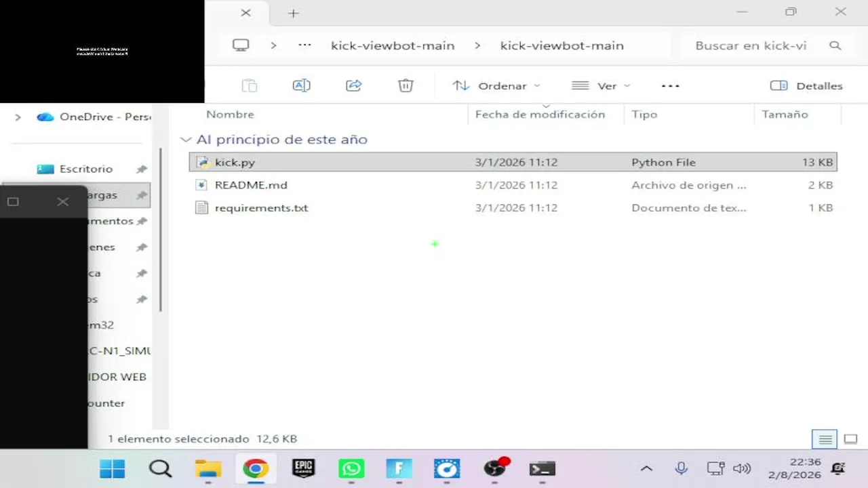Open the clock showing 22:36
868x488 pixels.
(x=795, y=468)
